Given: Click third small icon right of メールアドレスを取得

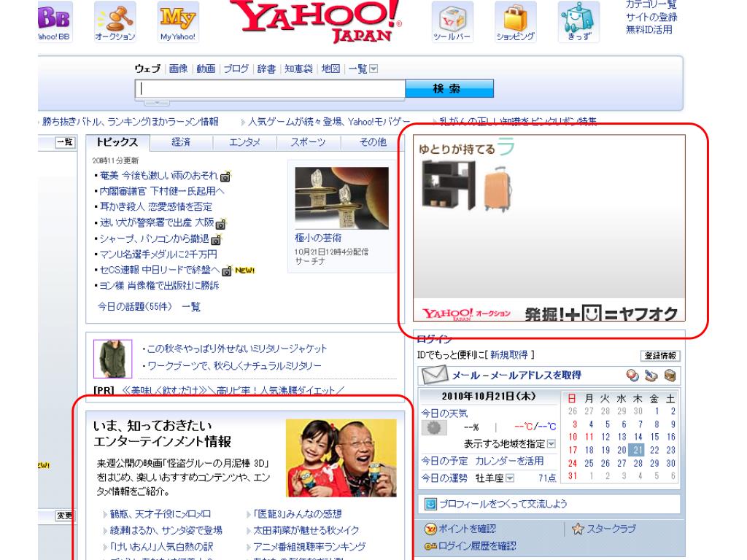Looking at the screenshot, I should point(670,376).
